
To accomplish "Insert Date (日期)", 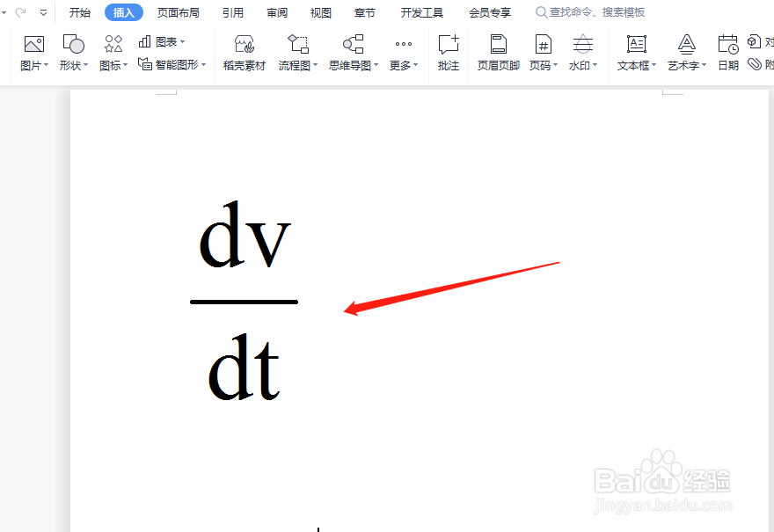I will tap(728, 54).
